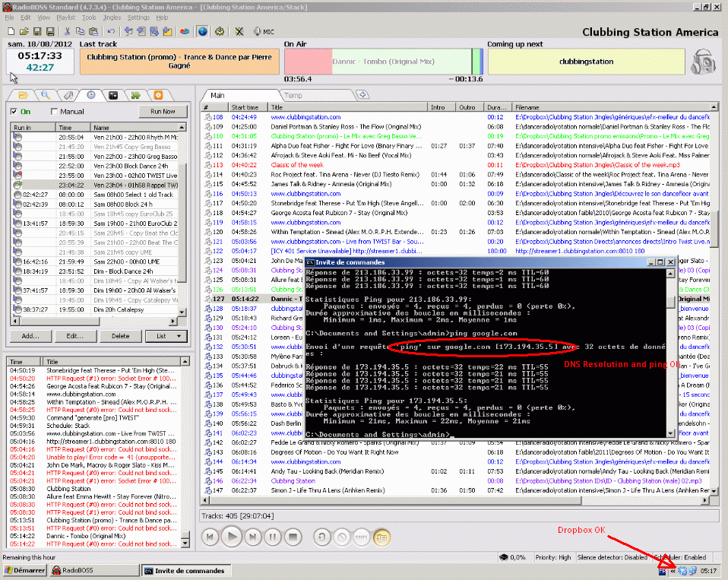Select playlist track 114 Roc Project Never
Screen dimensions: 728x580
click(457, 175)
